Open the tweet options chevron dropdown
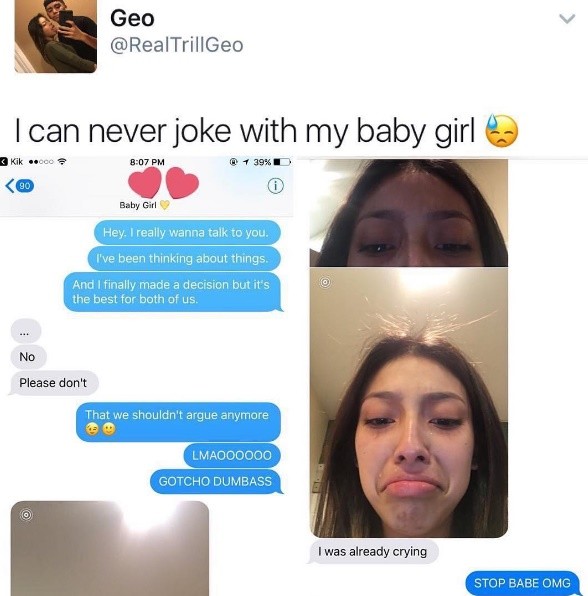This screenshot has height=596, width=588. (567, 19)
